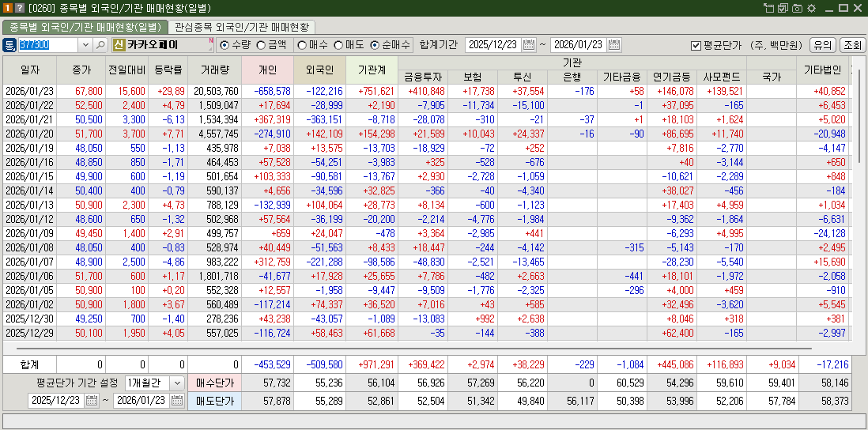Click the 기타금융 column header
The image size is (868, 430).
(622, 77)
